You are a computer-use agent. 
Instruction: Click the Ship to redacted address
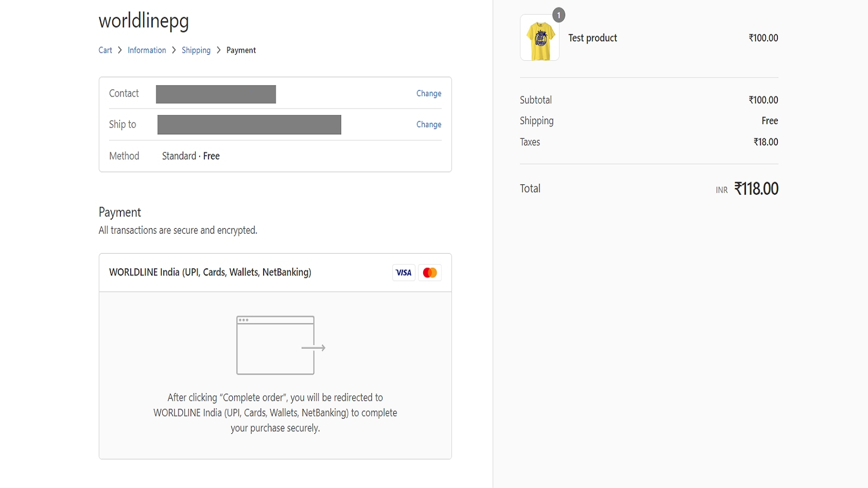coord(250,125)
